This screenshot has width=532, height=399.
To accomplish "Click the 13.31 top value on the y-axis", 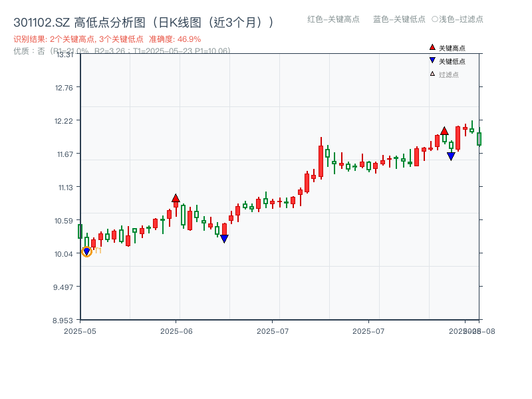I will click(x=65, y=55).
